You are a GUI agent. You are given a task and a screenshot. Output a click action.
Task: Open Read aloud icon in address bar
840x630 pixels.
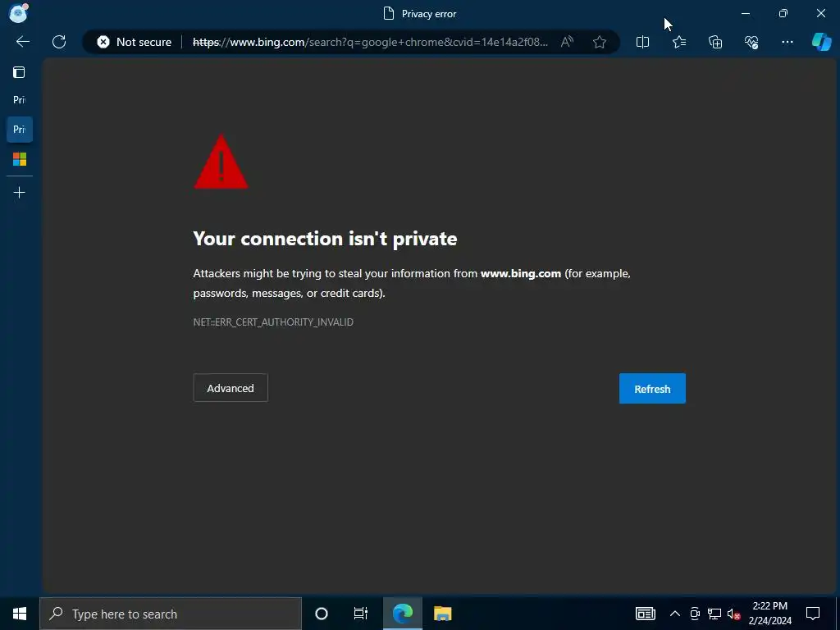point(568,42)
